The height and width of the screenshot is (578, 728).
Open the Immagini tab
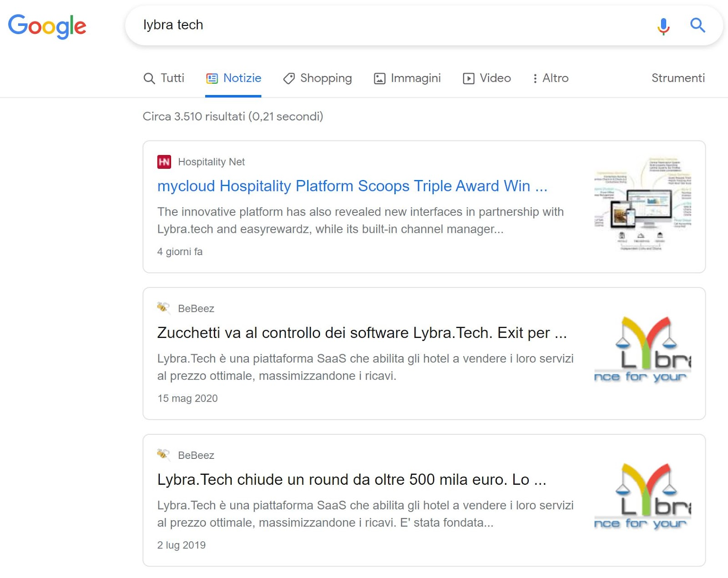[x=407, y=78]
